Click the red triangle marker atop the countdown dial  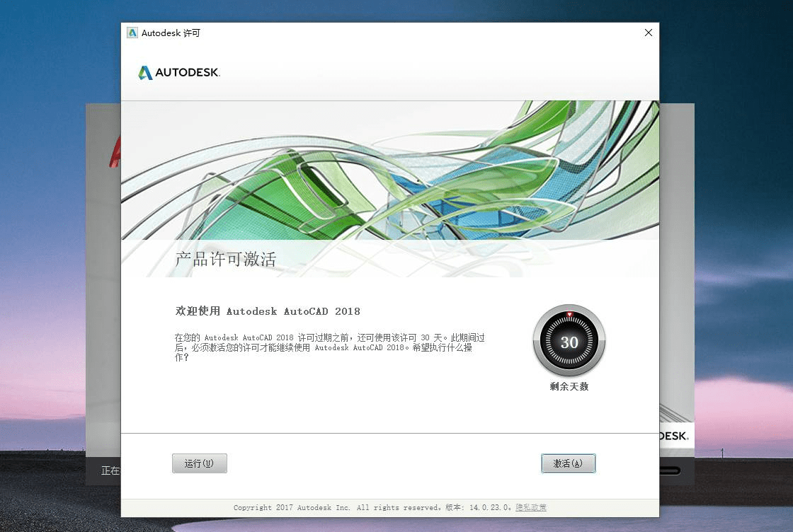point(569,312)
